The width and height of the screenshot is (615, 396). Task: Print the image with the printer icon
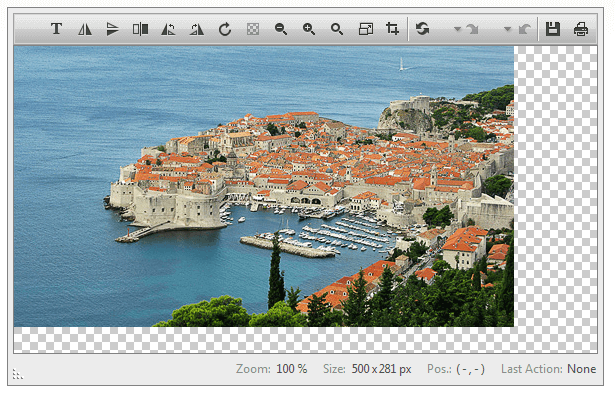point(581,29)
